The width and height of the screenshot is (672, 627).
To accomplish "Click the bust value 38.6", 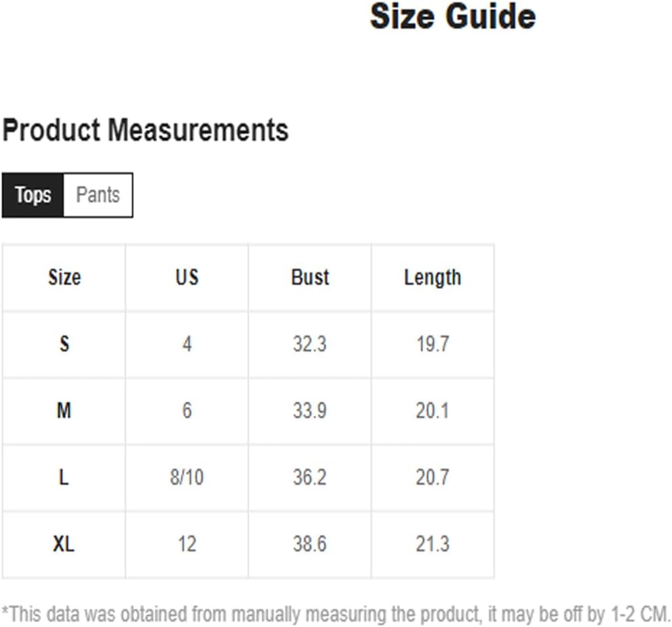I will pyautogui.click(x=310, y=544).
